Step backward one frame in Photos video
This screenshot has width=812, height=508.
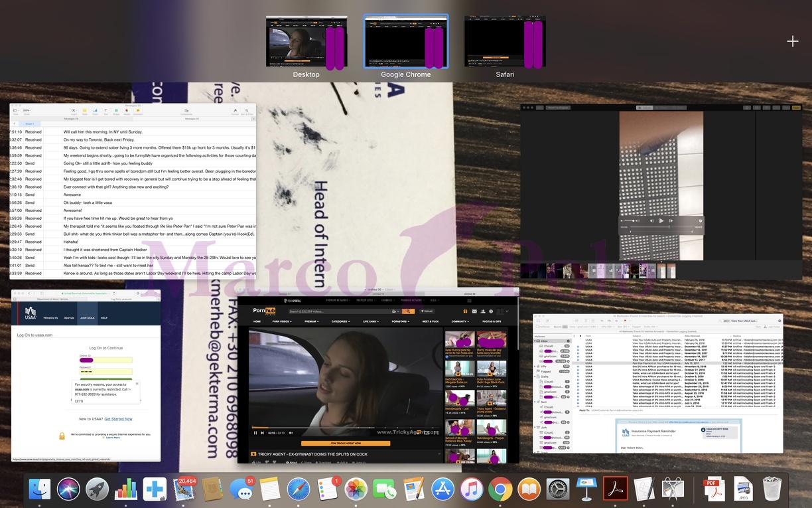(x=652, y=220)
